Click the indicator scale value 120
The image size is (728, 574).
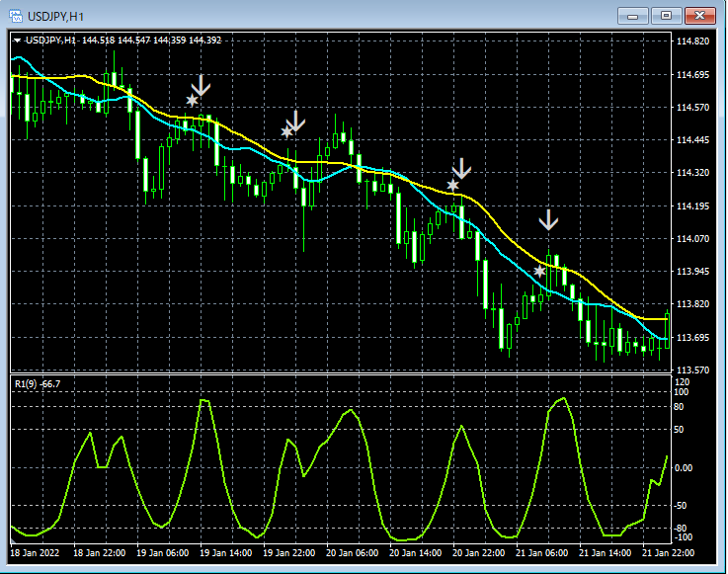point(682,382)
